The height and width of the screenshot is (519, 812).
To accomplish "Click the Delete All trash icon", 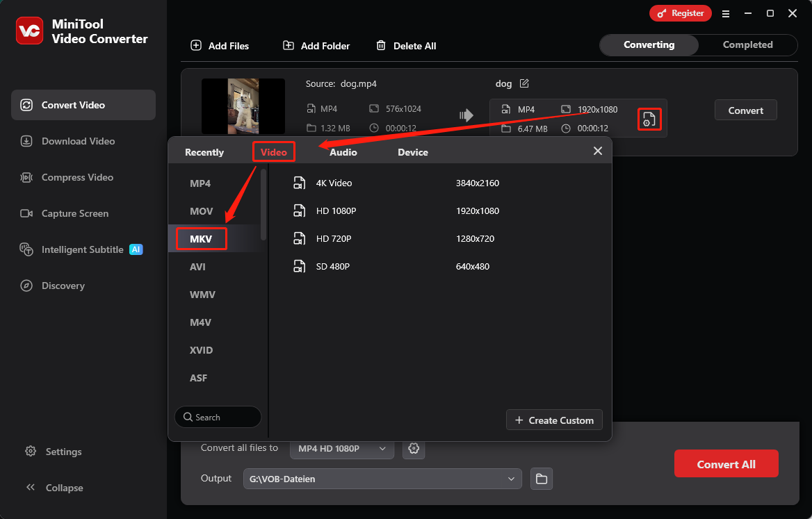I will (381, 45).
